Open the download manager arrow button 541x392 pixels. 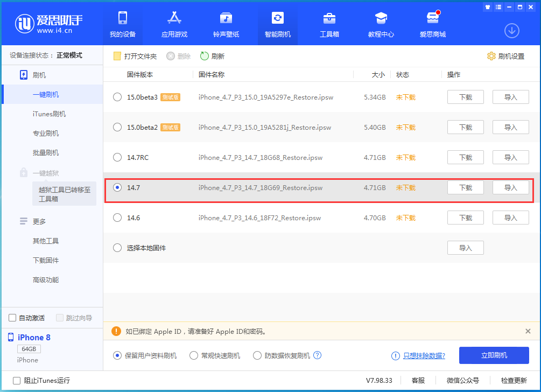tap(511, 31)
